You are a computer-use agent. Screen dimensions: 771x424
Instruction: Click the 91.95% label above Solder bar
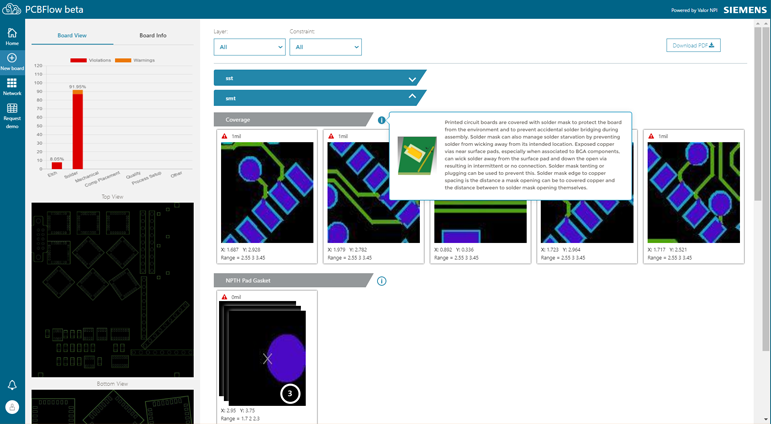[x=78, y=87]
